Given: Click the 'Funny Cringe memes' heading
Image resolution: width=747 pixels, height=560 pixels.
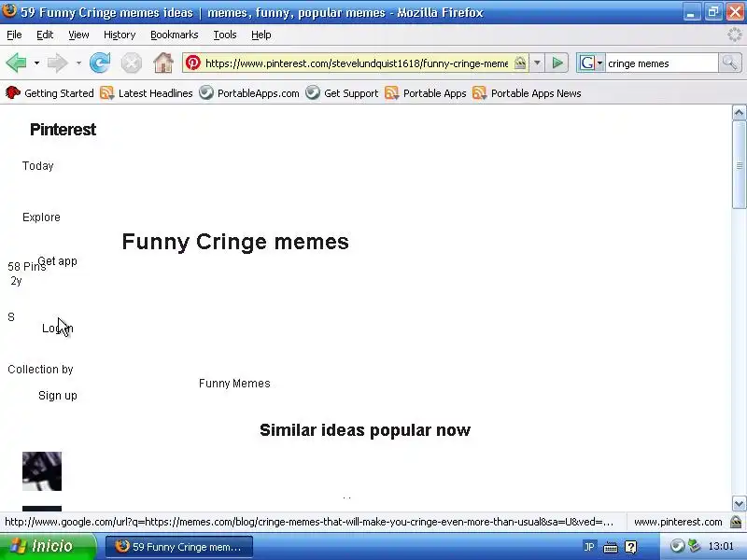Looking at the screenshot, I should [235, 242].
